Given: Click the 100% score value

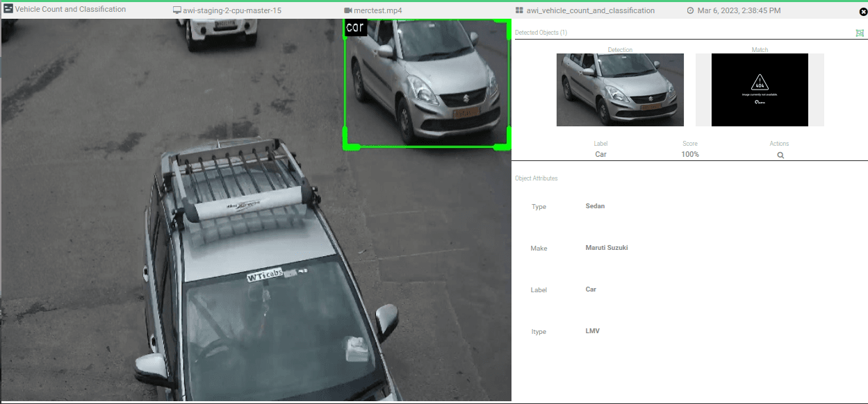Looking at the screenshot, I should (x=690, y=154).
